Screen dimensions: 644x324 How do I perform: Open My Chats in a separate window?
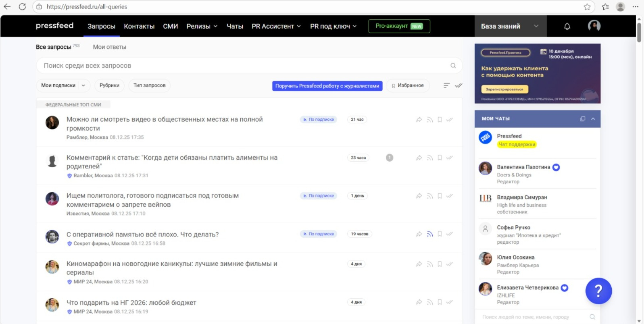(x=582, y=119)
